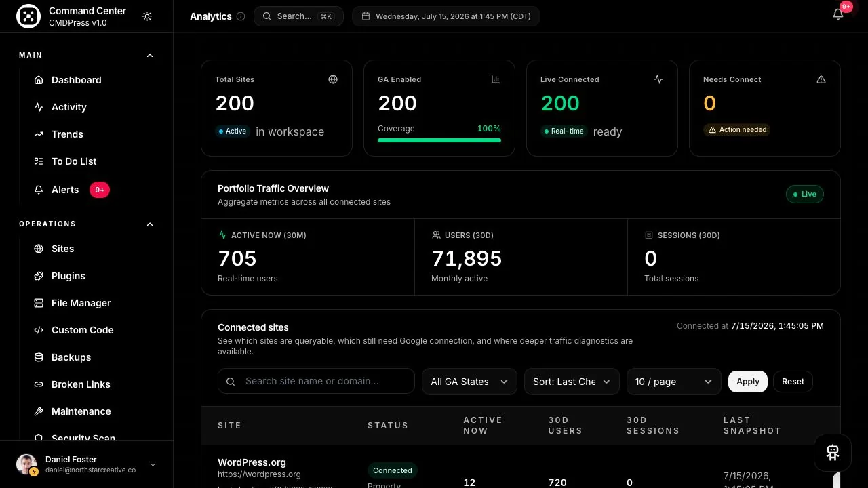The width and height of the screenshot is (868, 488).
Task: Click the https://wordpress.org URL
Action: 259,474
